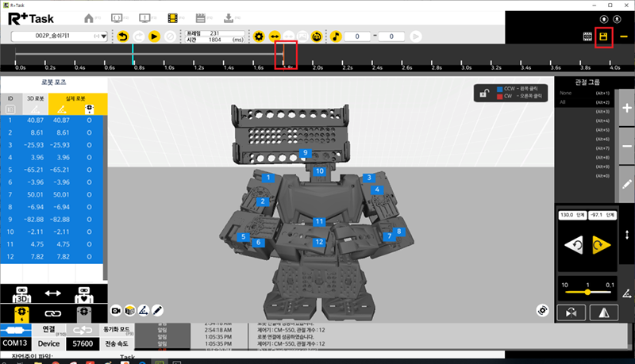This screenshot has height=364, width=635.
Task: Click the pencil edit joint group icon
Action: click(627, 184)
